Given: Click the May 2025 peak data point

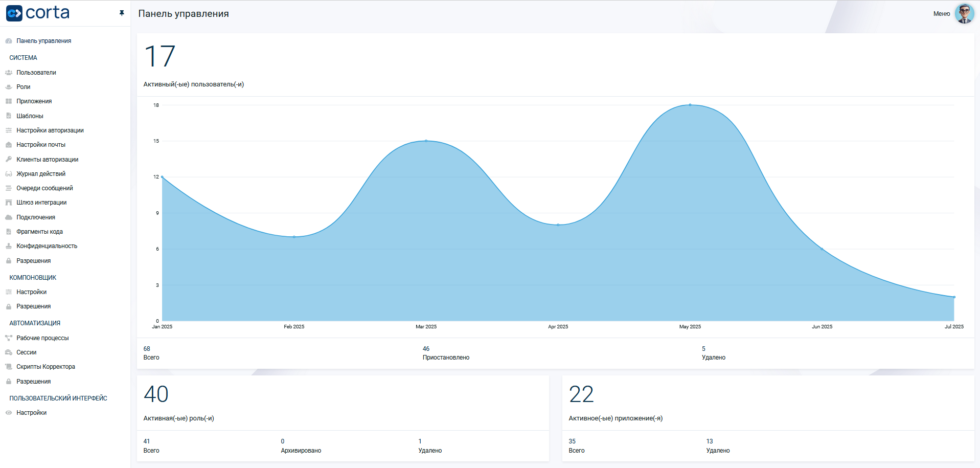Looking at the screenshot, I should pyautogui.click(x=690, y=105).
